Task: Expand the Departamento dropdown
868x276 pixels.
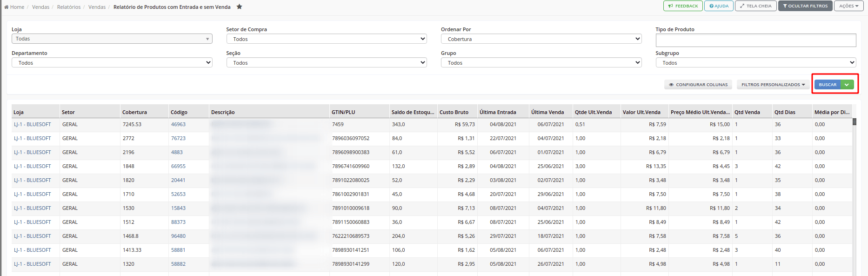Action: (x=112, y=63)
